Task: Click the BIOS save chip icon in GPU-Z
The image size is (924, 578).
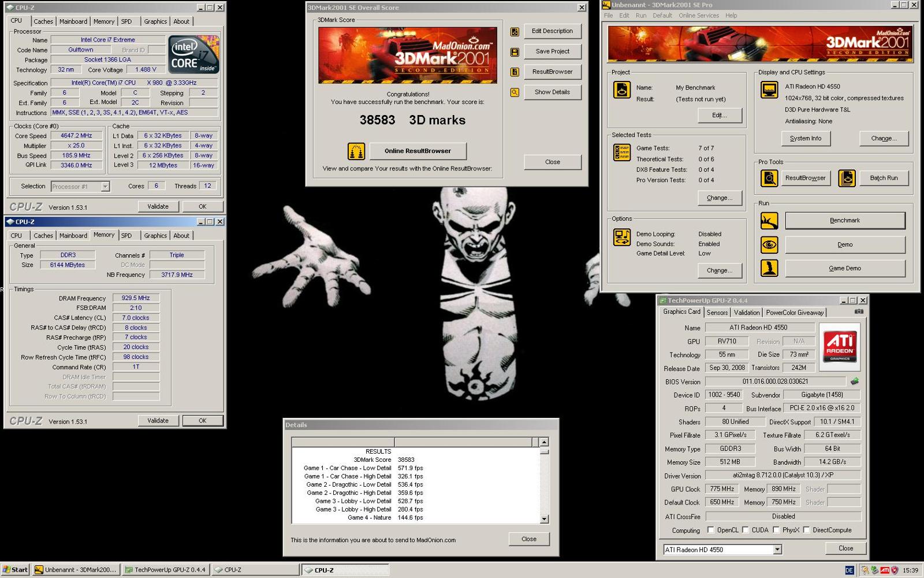Action: pos(855,381)
